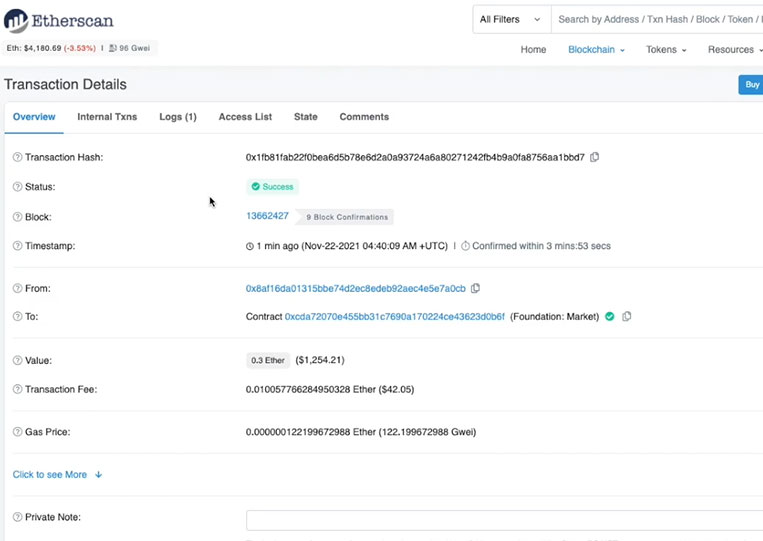Screen dimensions: 763x541
Task: Open the Logs (1) tab
Action: (x=178, y=117)
